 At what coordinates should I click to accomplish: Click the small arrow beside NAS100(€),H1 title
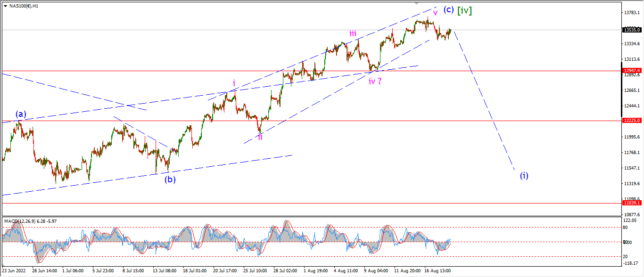click(x=5, y=6)
